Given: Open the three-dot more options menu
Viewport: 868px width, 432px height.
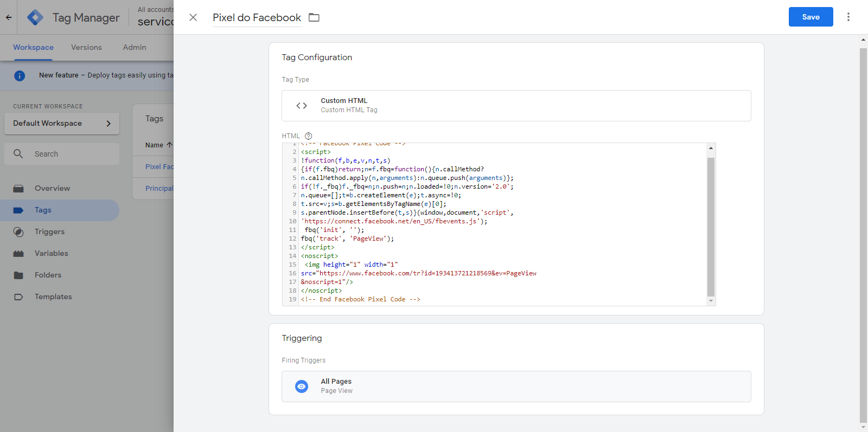Looking at the screenshot, I should pos(848,17).
